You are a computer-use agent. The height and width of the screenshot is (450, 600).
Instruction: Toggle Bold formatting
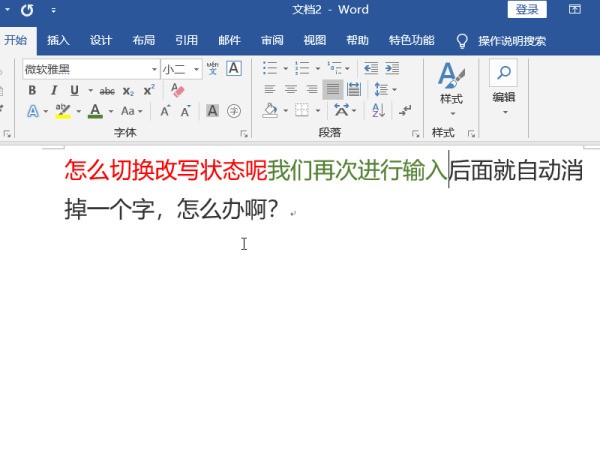[x=32, y=90]
